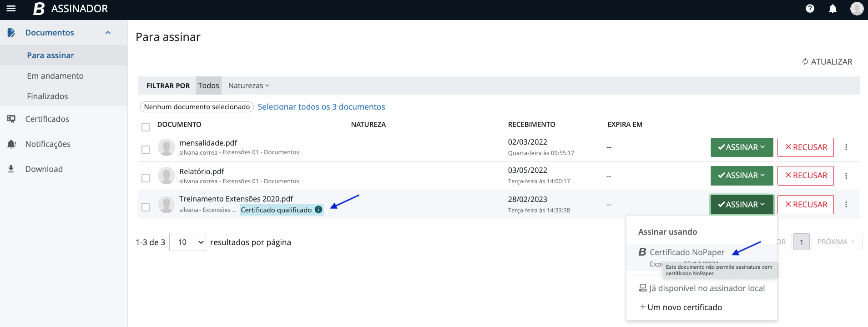The width and height of the screenshot is (868, 327).
Task: Open more options for mensalidade.pdf
Action: click(x=846, y=147)
